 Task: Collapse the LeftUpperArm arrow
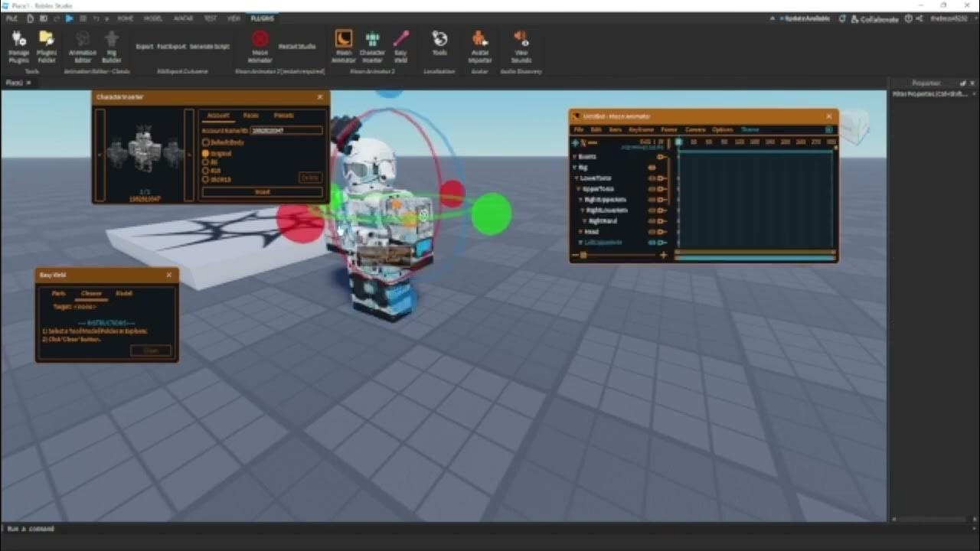[x=582, y=242]
